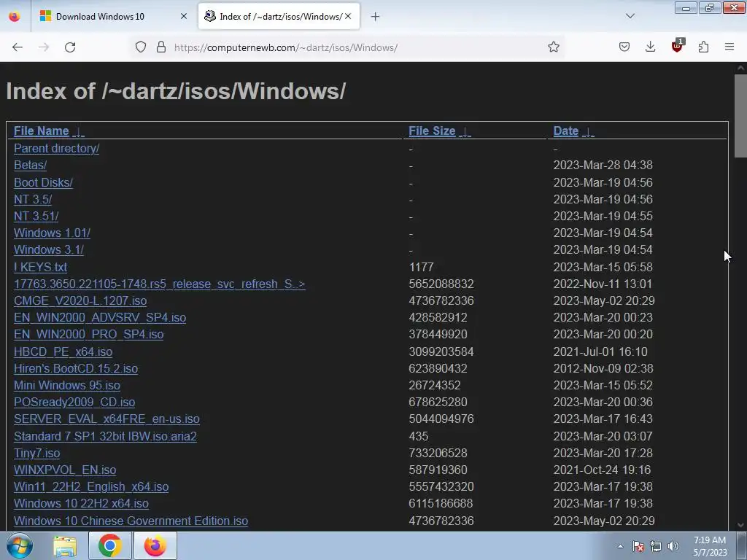747x560 pixels.
Task: Download WINXPVOL_EN.iso
Action: click(x=65, y=470)
